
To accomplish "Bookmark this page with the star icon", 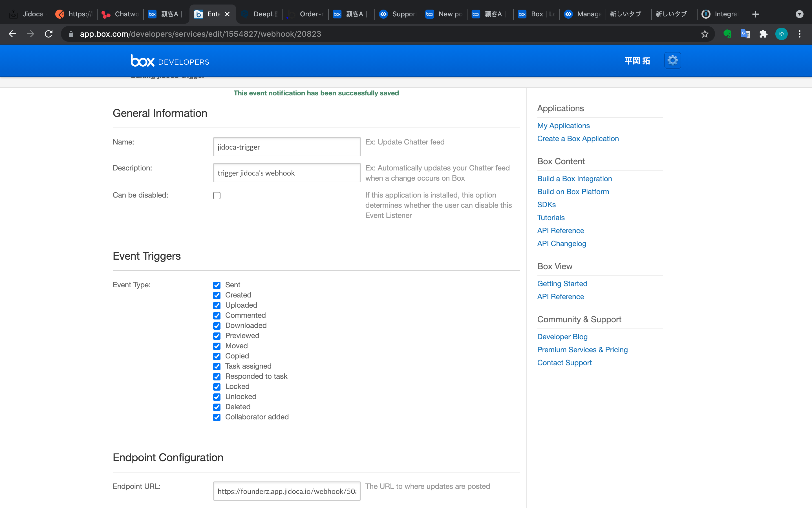I will click(705, 34).
